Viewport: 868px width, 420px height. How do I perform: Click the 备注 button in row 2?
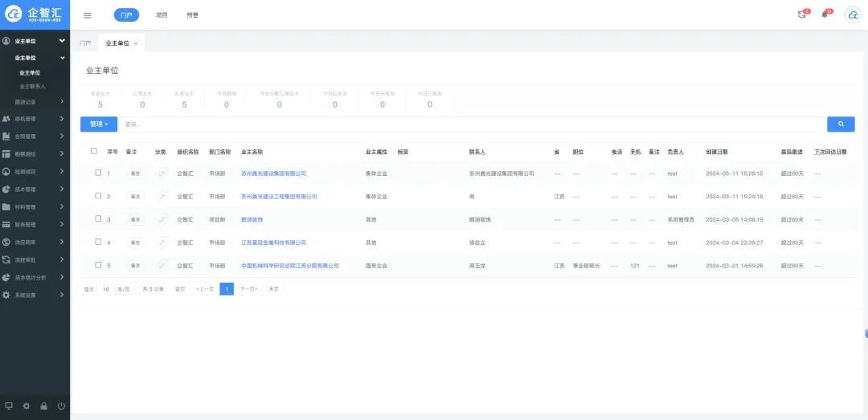(x=135, y=197)
